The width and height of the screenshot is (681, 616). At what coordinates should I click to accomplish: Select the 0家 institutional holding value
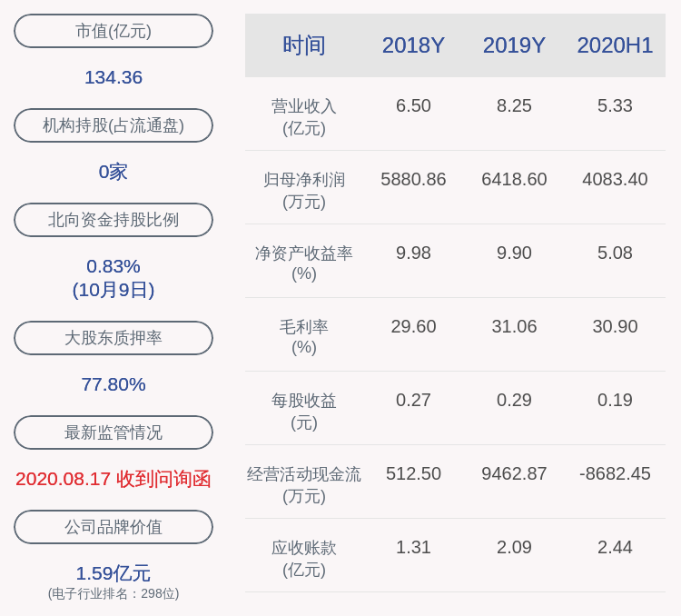pyautogui.click(x=113, y=172)
